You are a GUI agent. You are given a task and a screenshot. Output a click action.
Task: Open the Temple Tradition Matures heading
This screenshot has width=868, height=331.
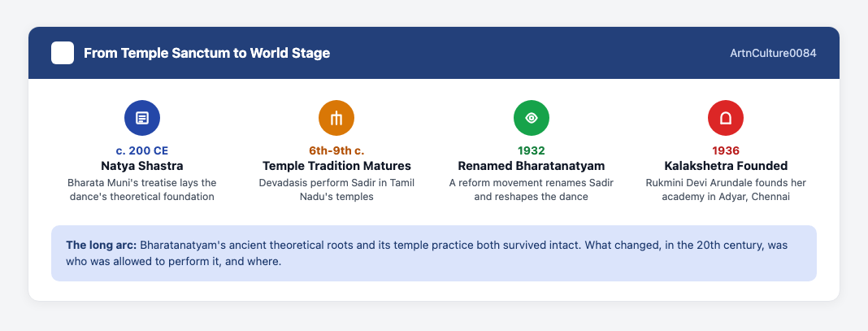(336, 166)
